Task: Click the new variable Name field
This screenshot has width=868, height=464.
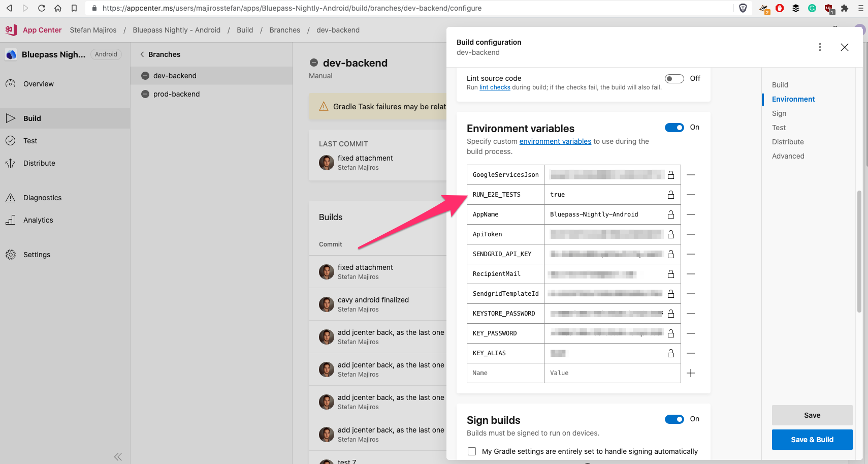Action: pos(505,373)
